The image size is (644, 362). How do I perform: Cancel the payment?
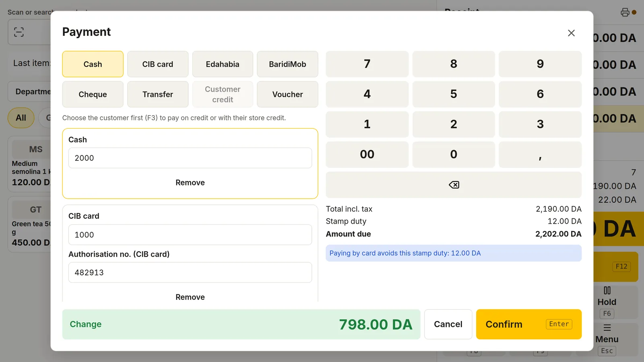tap(448, 324)
